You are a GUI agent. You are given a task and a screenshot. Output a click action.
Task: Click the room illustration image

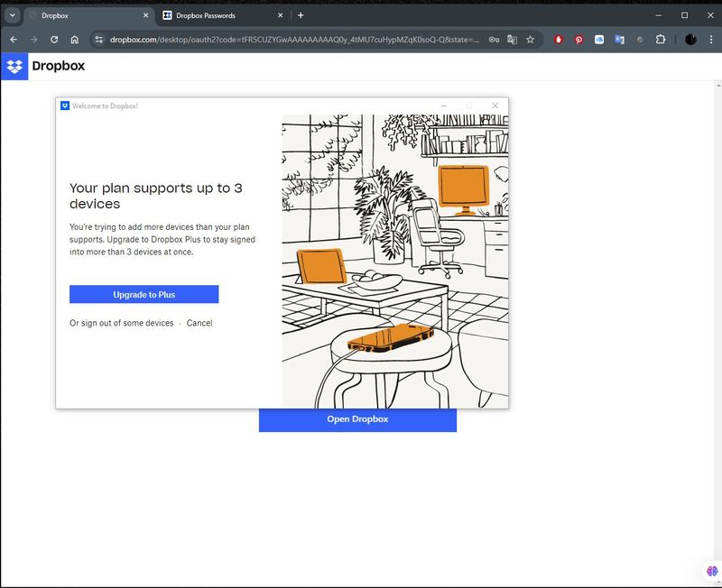coord(395,262)
